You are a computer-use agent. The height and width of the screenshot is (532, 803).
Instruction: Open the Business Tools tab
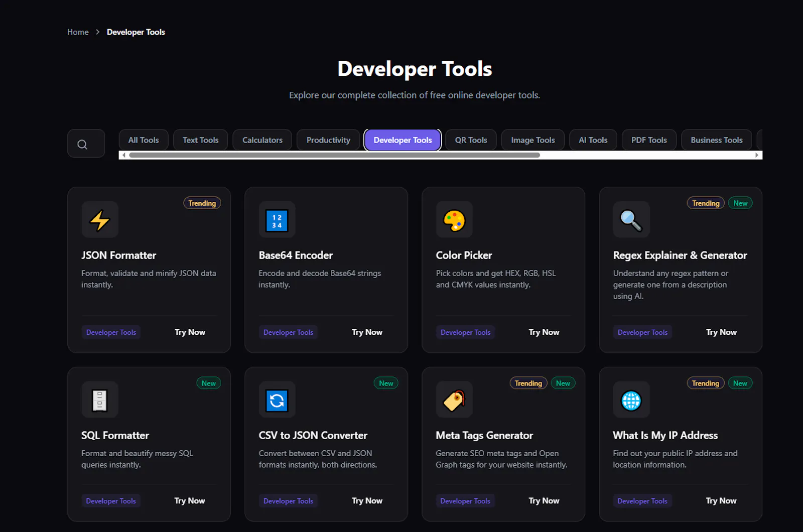pyautogui.click(x=717, y=140)
